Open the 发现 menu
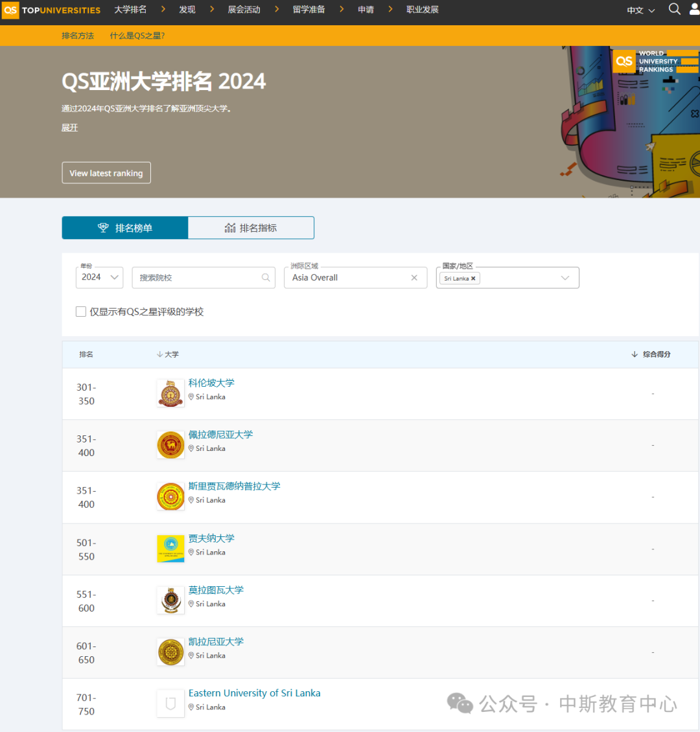This screenshot has height=732, width=700. tap(187, 10)
